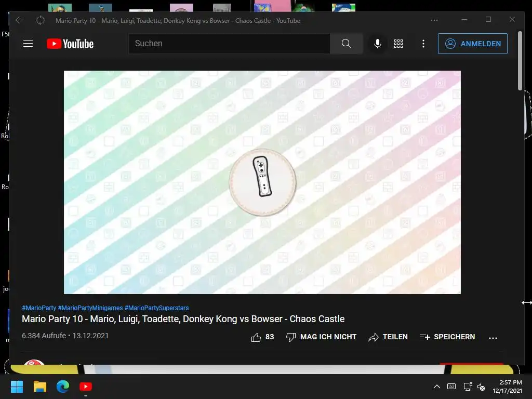The width and height of the screenshot is (532, 399).
Task: Open the #MarioParty hashtag link
Action: (39, 308)
